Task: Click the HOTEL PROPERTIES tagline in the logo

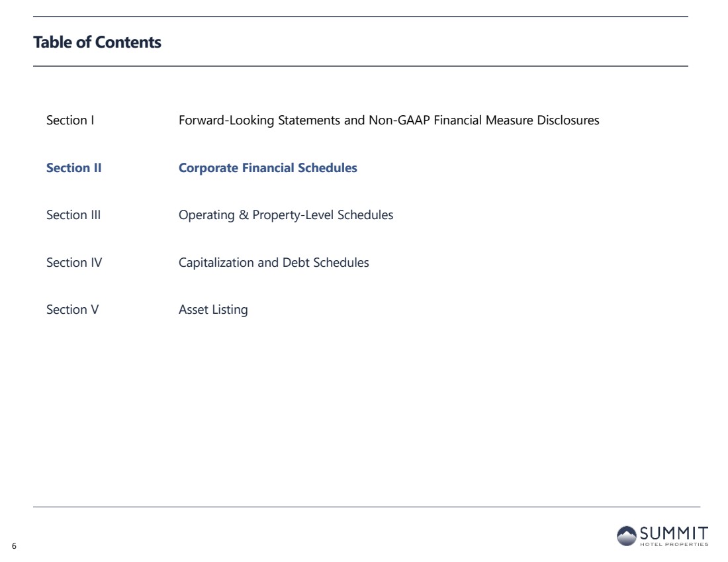Action: point(674,545)
